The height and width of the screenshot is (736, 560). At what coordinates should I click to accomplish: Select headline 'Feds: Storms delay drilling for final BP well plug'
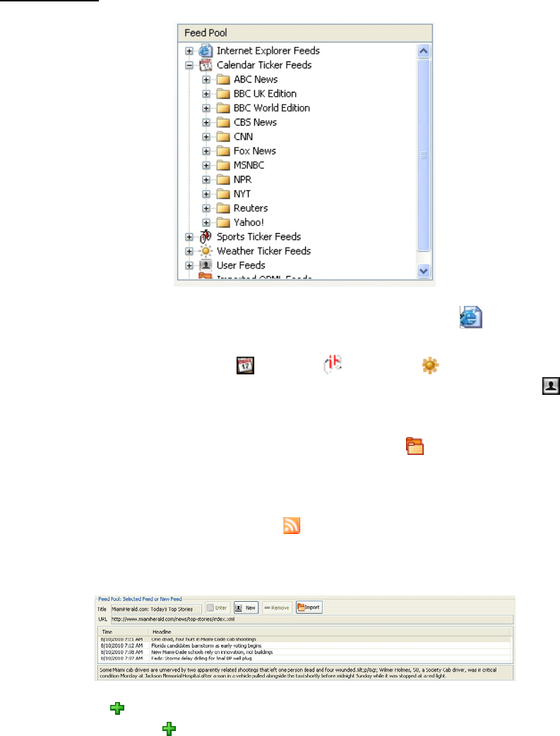click(x=201, y=658)
